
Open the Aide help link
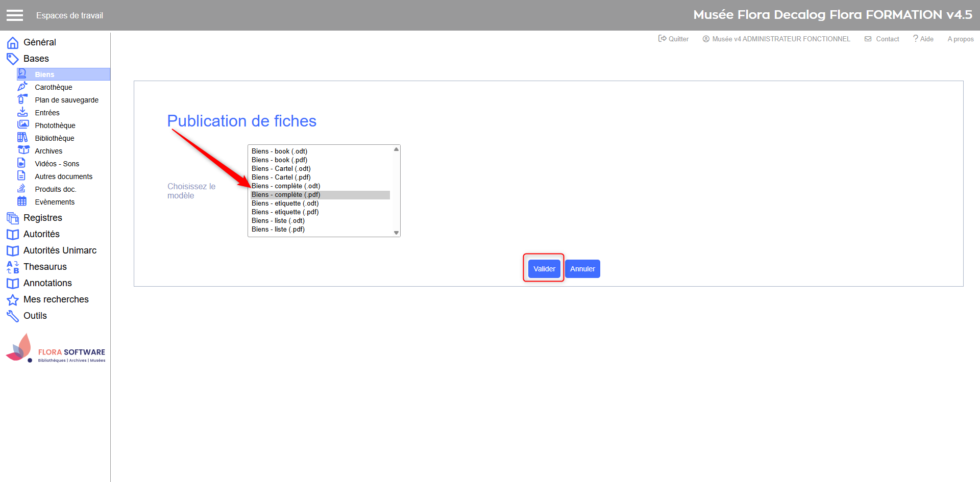(x=923, y=39)
